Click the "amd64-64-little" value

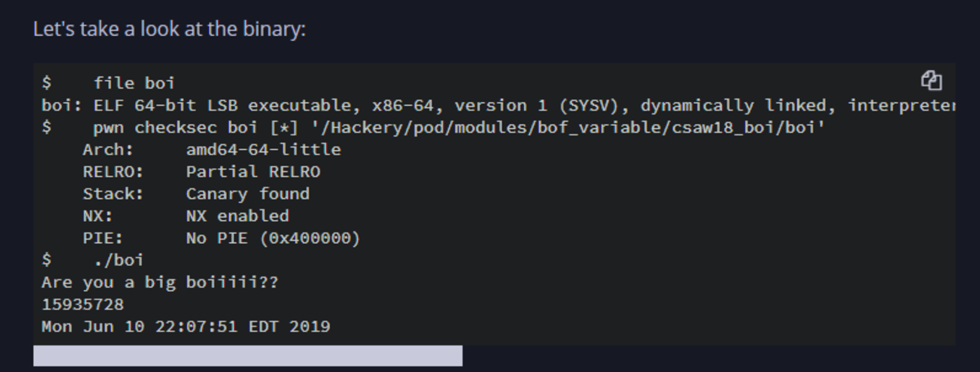(263, 150)
